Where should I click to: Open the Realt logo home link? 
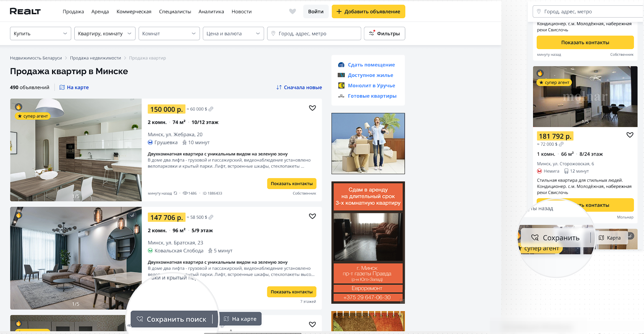(x=25, y=11)
